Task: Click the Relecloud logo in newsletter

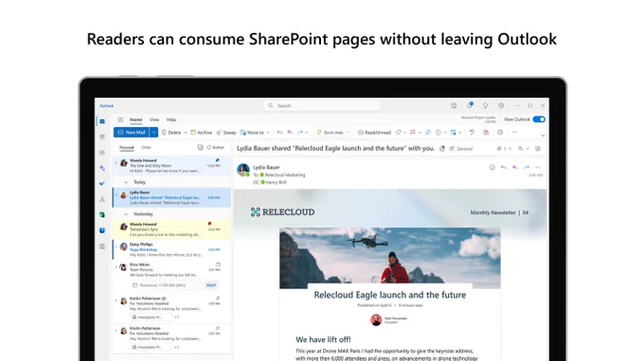Action: [282, 212]
